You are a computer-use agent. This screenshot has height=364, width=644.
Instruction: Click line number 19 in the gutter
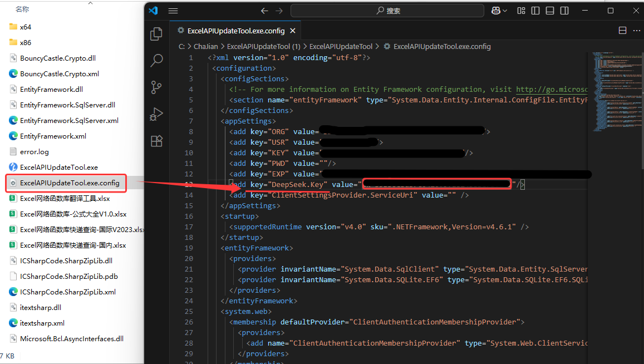coord(189,248)
